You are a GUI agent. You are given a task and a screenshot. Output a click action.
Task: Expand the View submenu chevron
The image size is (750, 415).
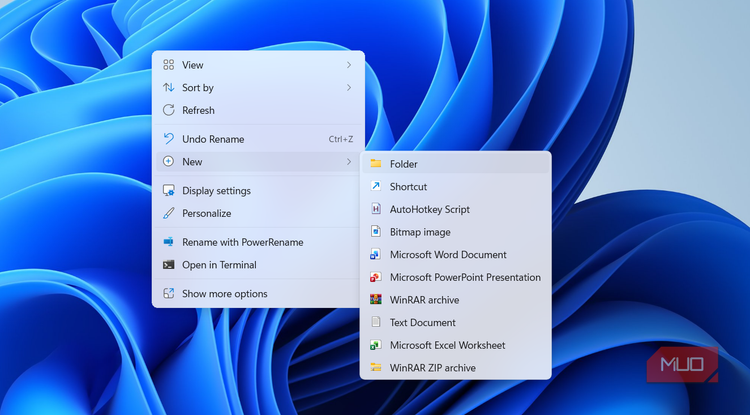(349, 65)
